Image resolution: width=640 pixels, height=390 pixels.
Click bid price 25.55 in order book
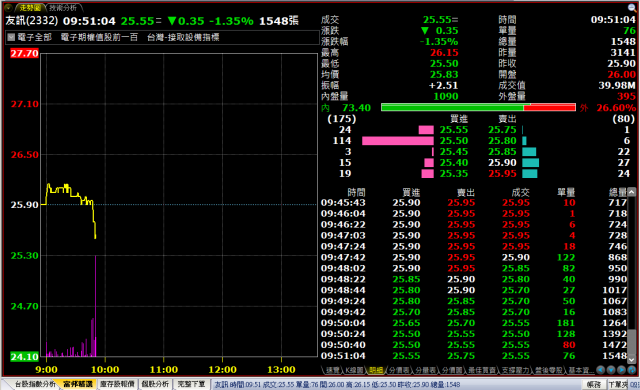click(x=454, y=130)
